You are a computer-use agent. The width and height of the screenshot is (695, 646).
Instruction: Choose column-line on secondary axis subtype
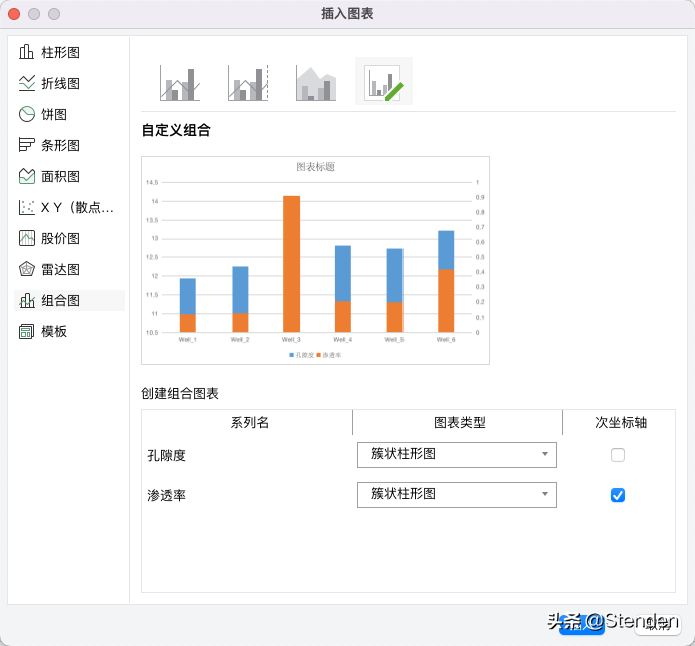[x=248, y=83]
